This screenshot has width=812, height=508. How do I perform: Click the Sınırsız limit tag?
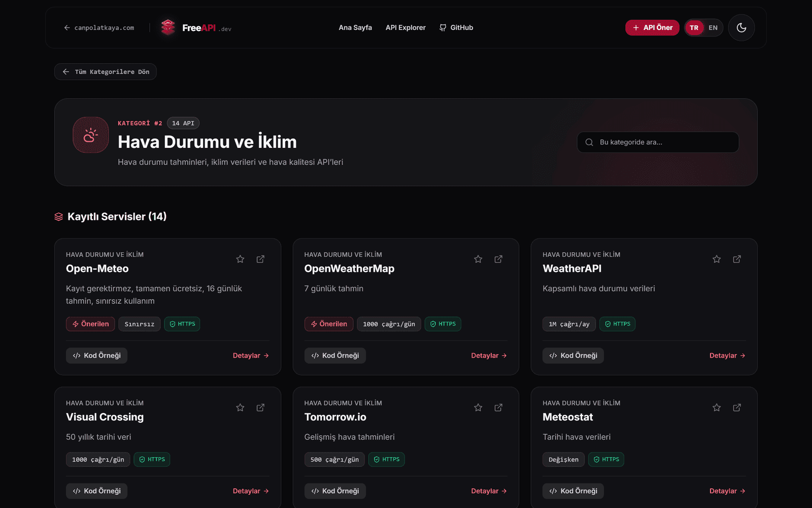point(140,324)
